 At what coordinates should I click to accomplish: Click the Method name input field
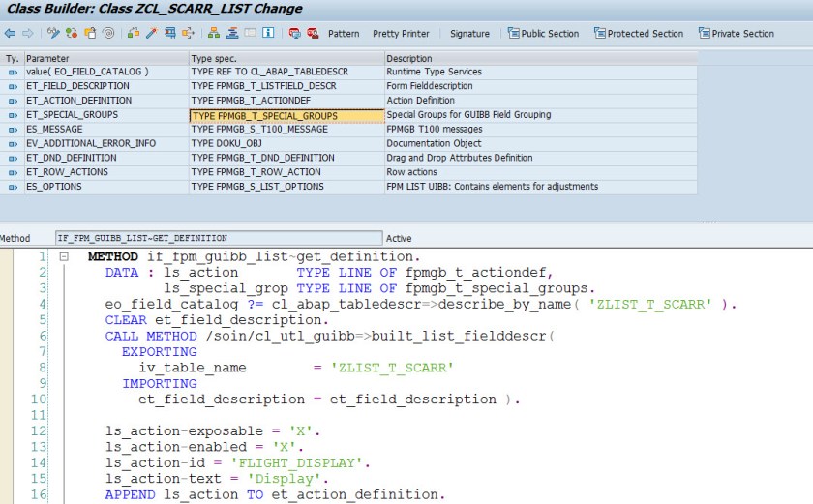218,238
